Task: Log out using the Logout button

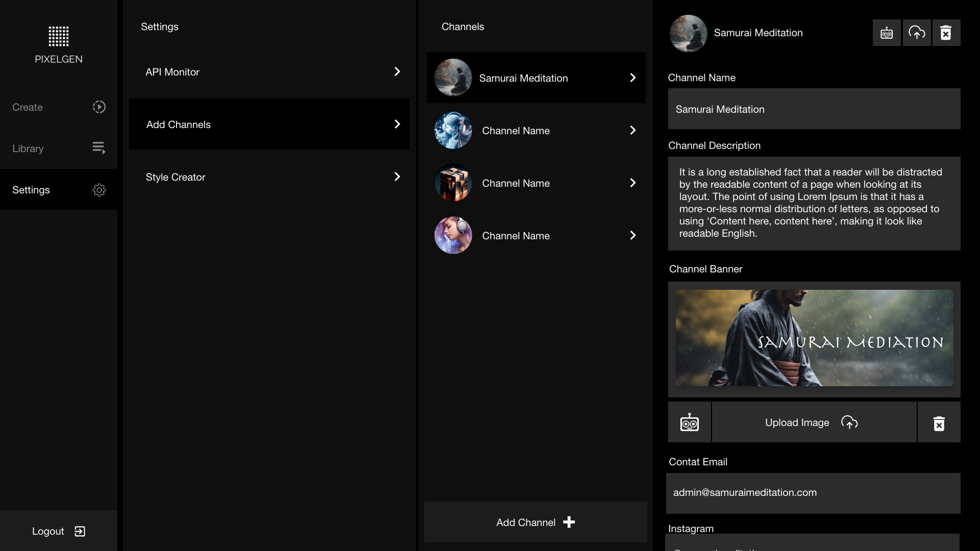Action: [58, 531]
